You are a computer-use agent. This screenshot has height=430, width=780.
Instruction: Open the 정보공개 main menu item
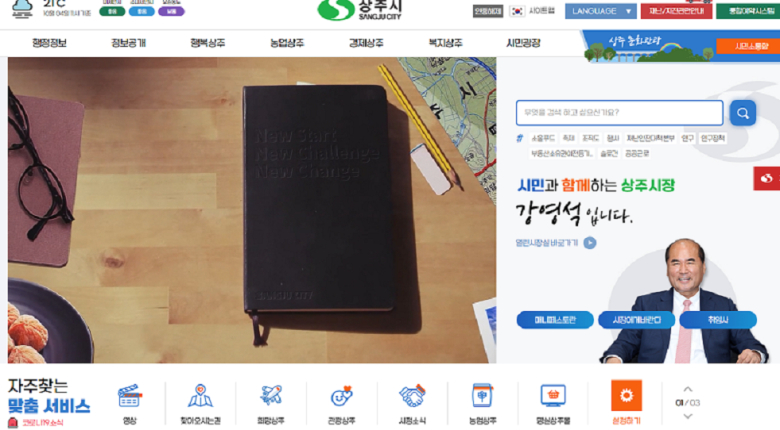128,43
